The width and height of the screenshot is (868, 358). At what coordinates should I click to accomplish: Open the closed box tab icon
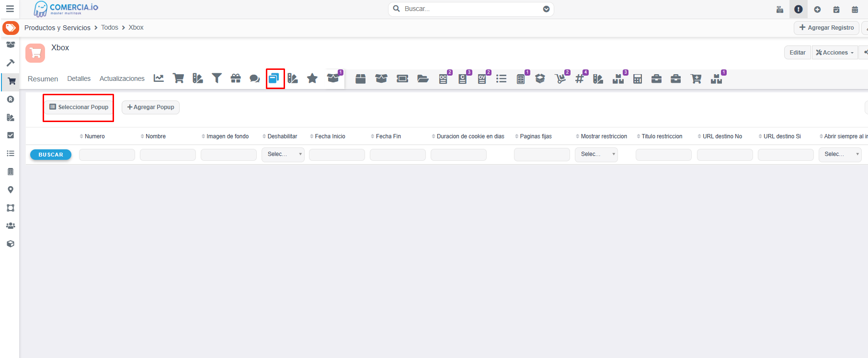point(361,79)
